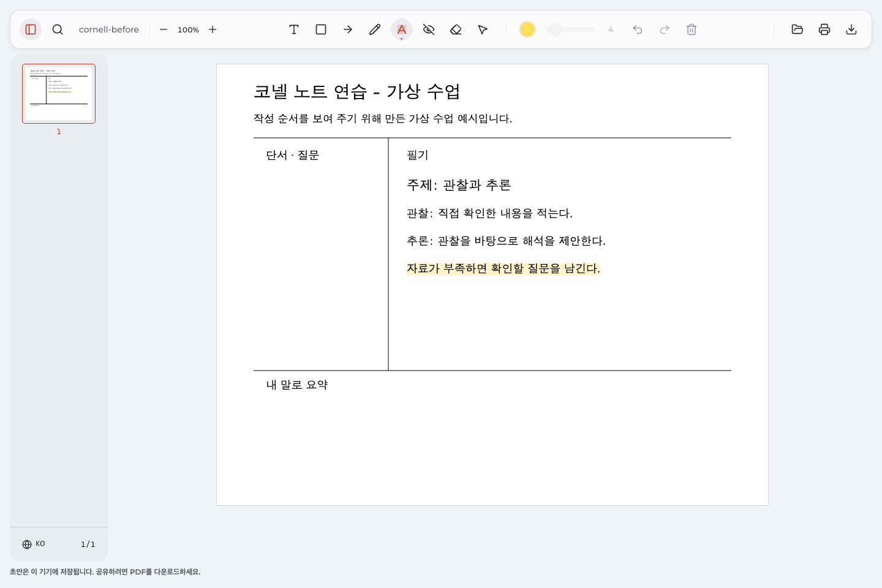Click the 필기 heading
Image resolution: width=882 pixels, height=588 pixels.
(x=418, y=155)
